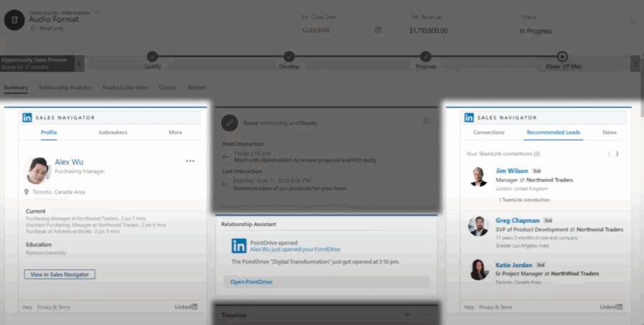Open the three-dot menu beside Alex Wu

[190, 161]
